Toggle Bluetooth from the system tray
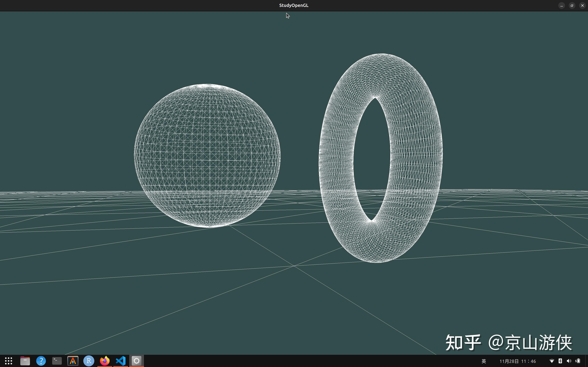 (560, 361)
